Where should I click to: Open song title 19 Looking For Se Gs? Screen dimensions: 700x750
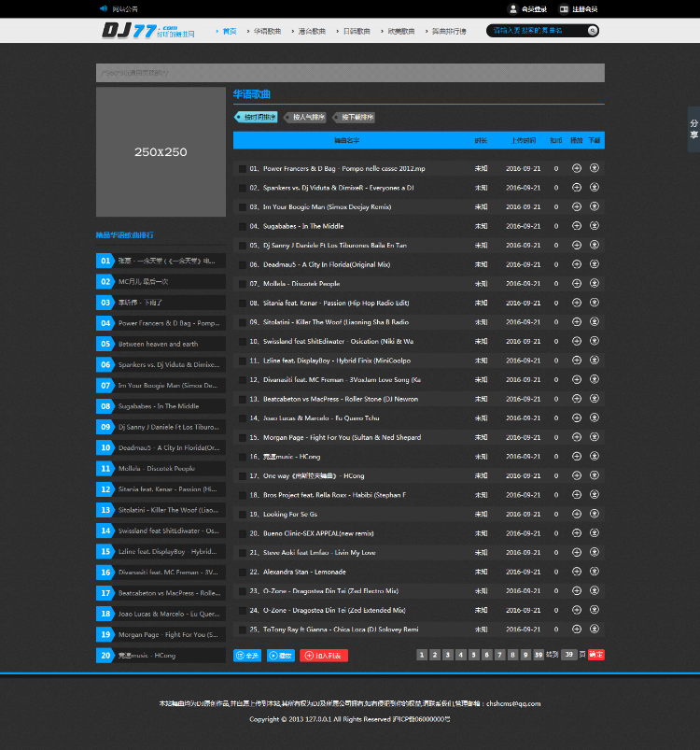pyautogui.click(x=290, y=515)
